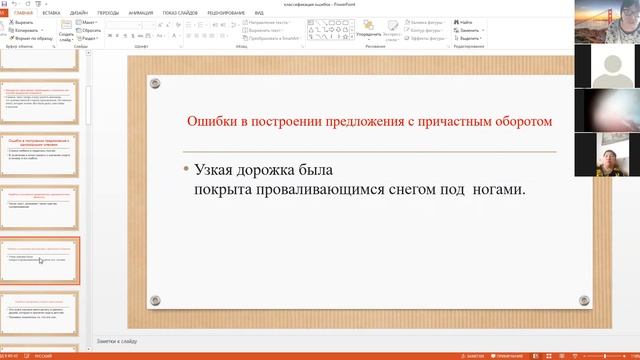Click Выделить (select) button
The width and height of the screenshot is (640, 360).
pyautogui.click(x=468, y=38)
